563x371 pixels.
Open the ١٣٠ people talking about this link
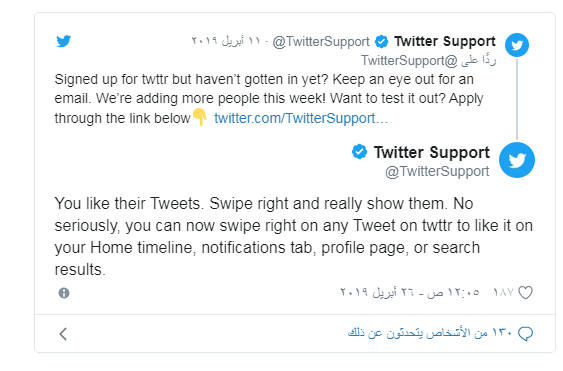430,333
